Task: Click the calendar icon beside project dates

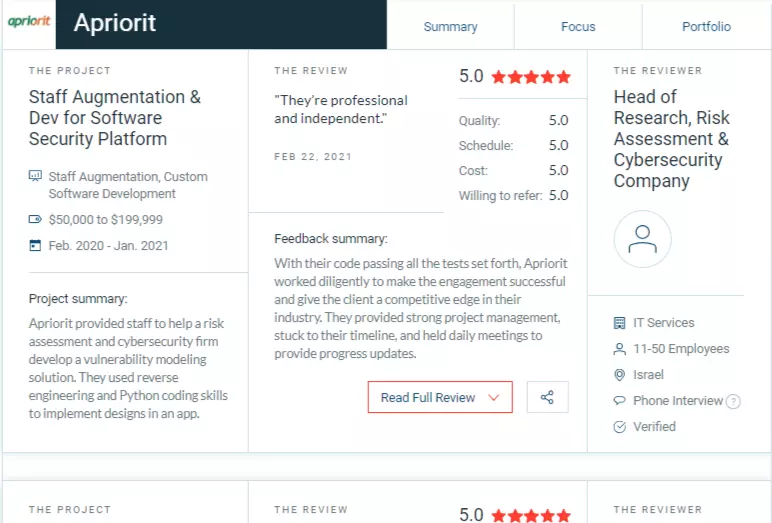Action: tap(35, 245)
